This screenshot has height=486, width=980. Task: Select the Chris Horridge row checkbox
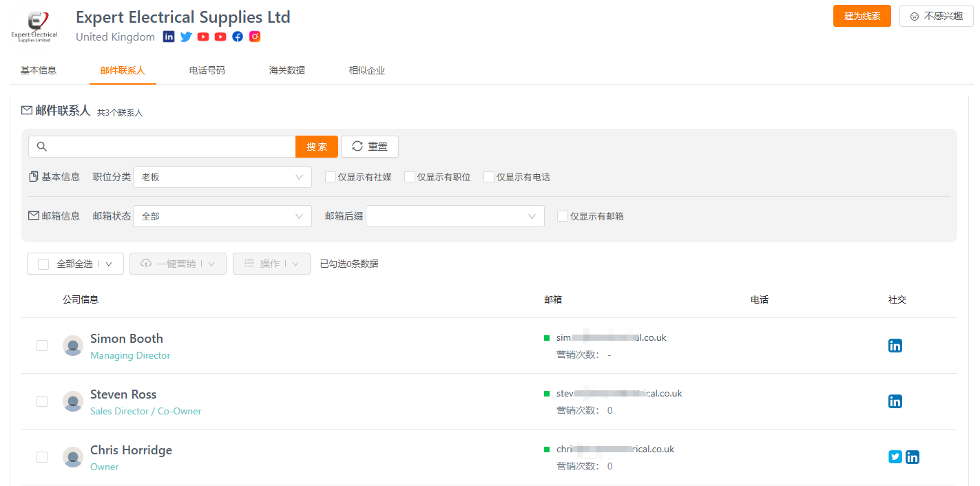point(42,457)
